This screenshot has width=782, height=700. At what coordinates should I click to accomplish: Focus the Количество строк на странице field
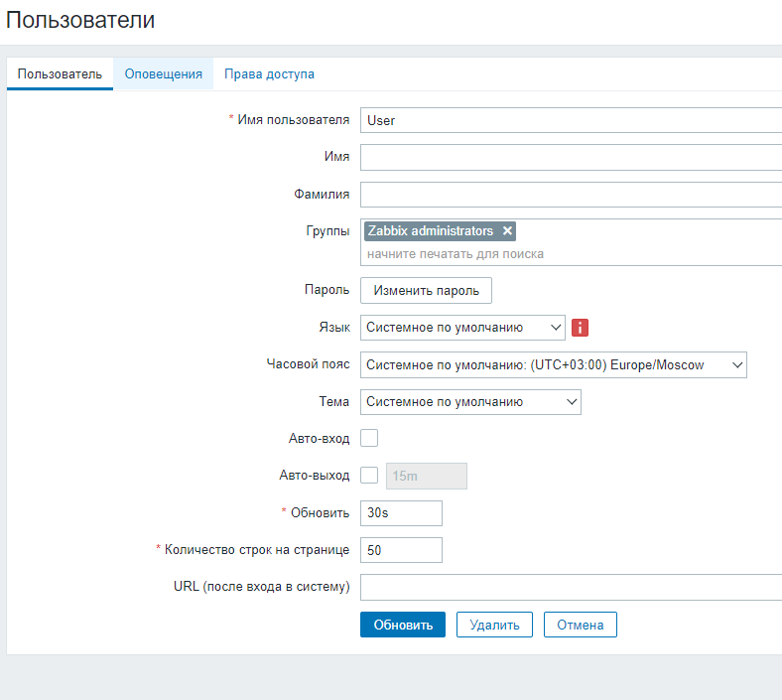[x=401, y=550]
